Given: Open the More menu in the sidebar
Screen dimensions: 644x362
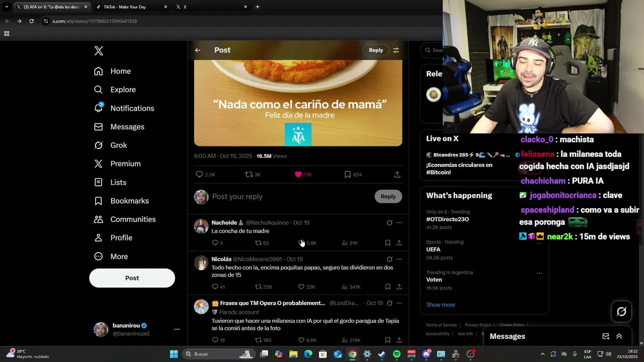Looking at the screenshot, I should (111, 256).
